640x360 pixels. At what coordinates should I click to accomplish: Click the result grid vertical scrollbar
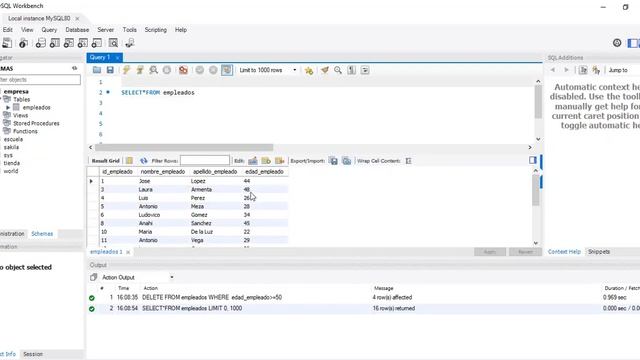[536, 190]
